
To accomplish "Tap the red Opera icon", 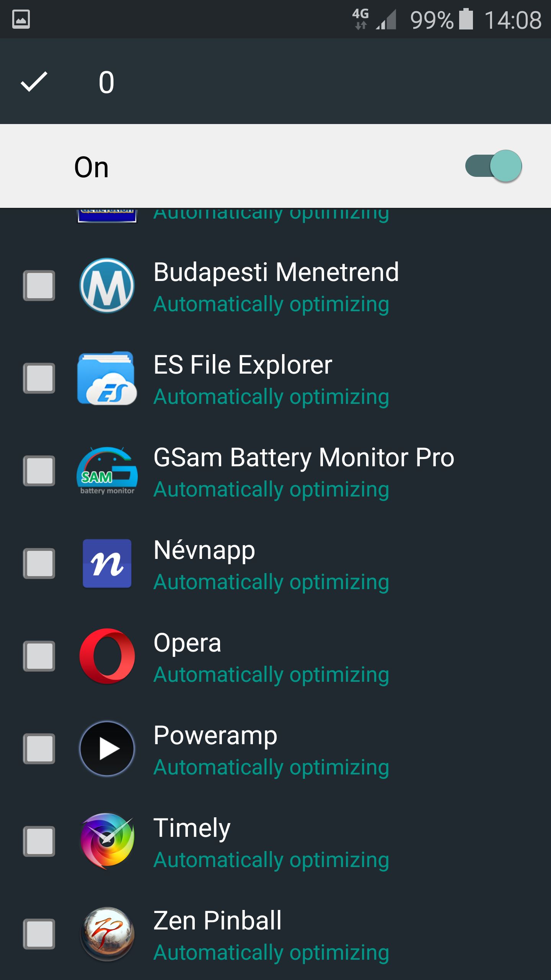I will coord(107,656).
